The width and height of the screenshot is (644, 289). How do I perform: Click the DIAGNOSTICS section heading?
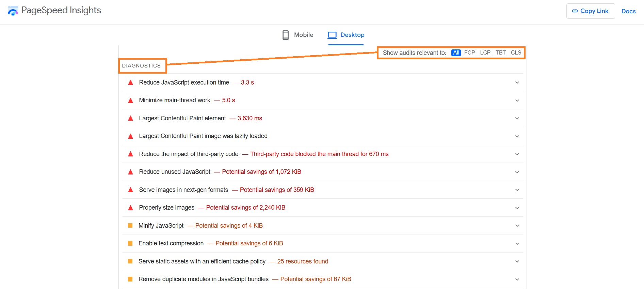[x=141, y=66]
